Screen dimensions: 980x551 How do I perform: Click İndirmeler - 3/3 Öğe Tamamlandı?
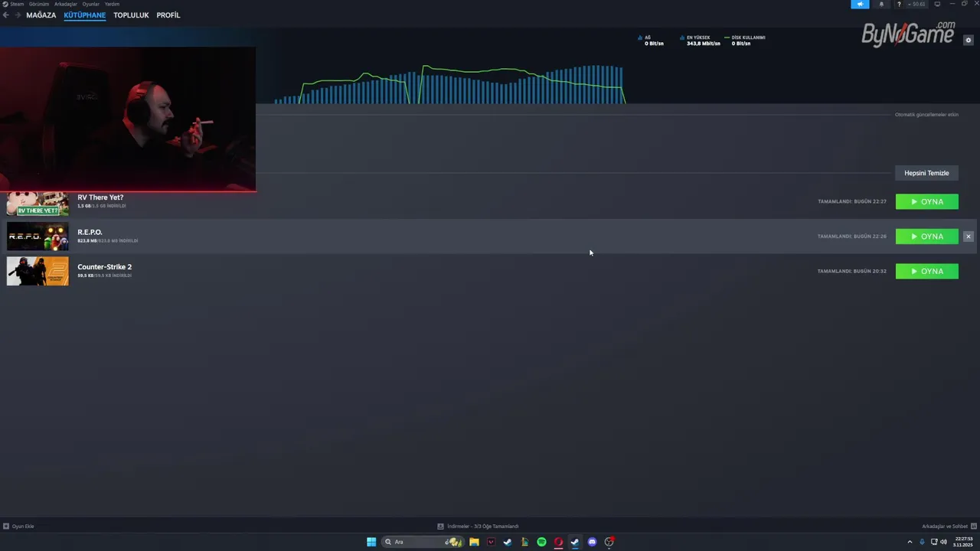coord(482,527)
